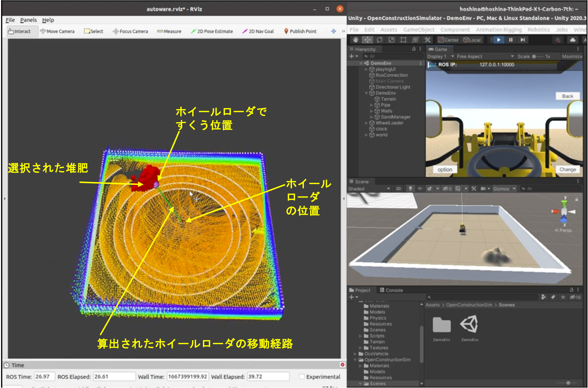Enable the Experimental checkbox
588x388 pixels.
302,376
